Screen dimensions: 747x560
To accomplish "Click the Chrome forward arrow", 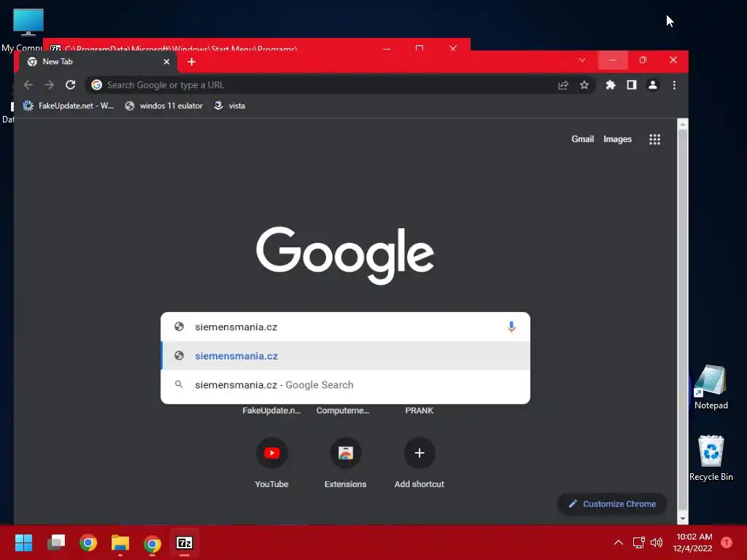I will click(49, 85).
